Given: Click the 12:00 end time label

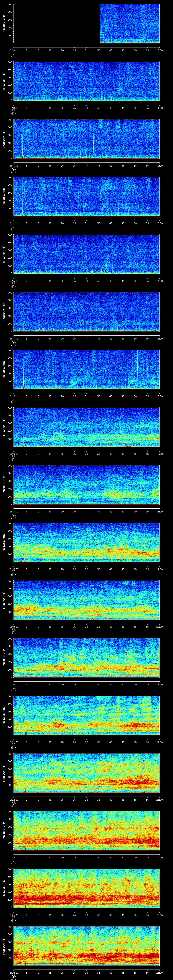Looking at the screenshot, I should click(x=159, y=166).
